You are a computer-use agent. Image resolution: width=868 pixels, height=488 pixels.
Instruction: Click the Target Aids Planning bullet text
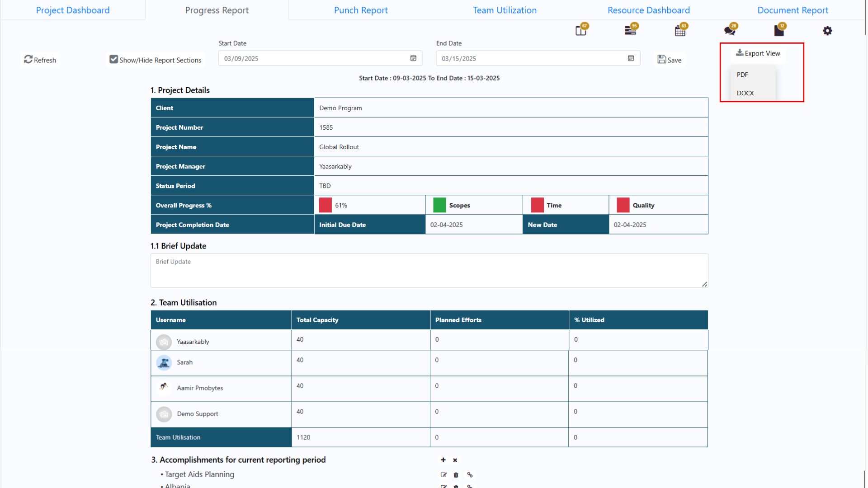click(199, 474)
